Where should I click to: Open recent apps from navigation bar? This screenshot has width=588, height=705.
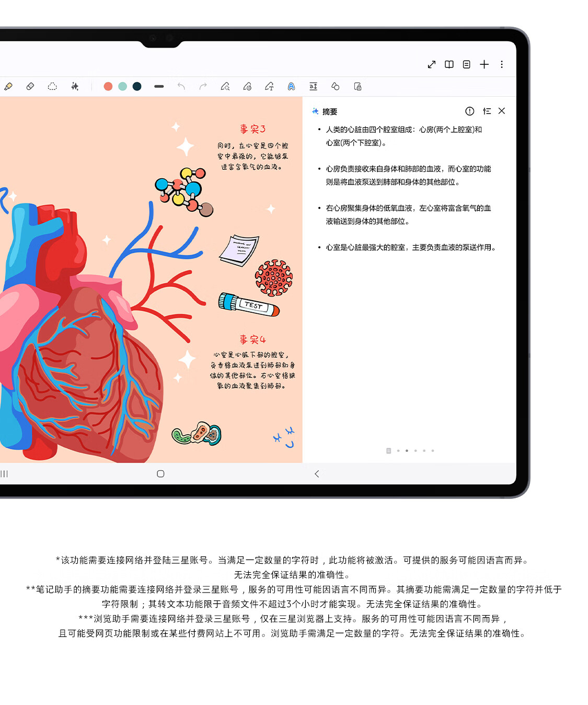(4, 474)
